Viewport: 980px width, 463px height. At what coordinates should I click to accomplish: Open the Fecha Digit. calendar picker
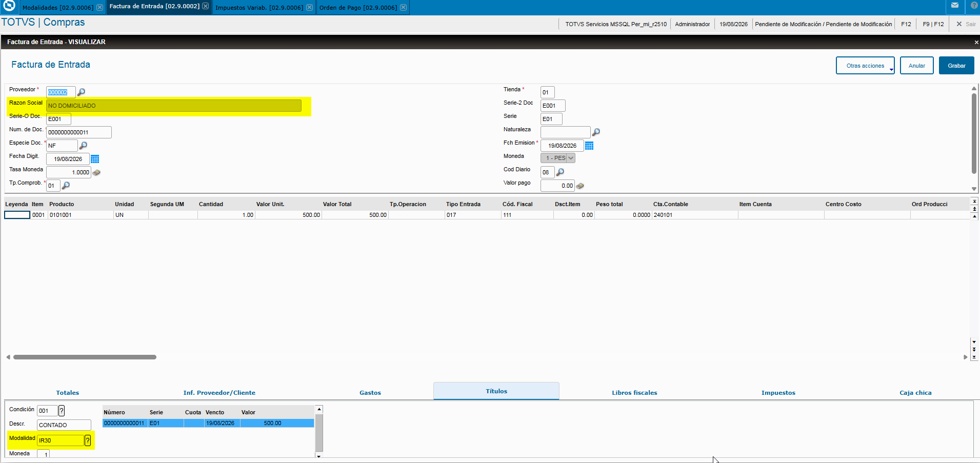coord(95,159)
